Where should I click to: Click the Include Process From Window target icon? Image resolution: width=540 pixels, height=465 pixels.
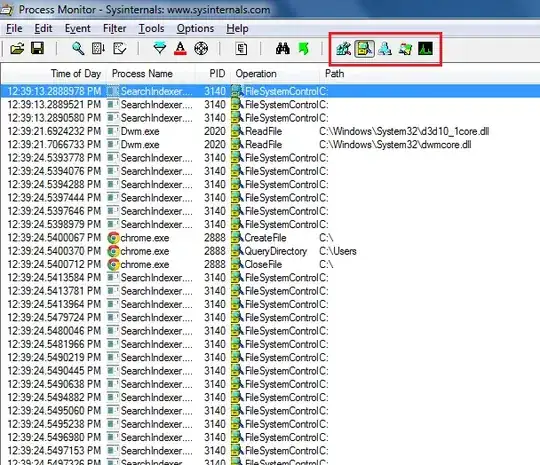(x=201, y=49)
